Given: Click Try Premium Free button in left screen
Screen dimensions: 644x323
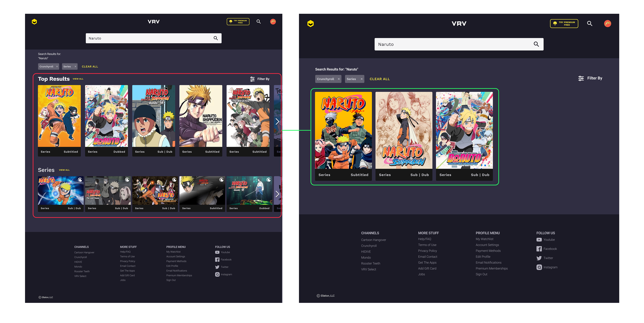Looking at the screenshot, I should tap(238, 22).
